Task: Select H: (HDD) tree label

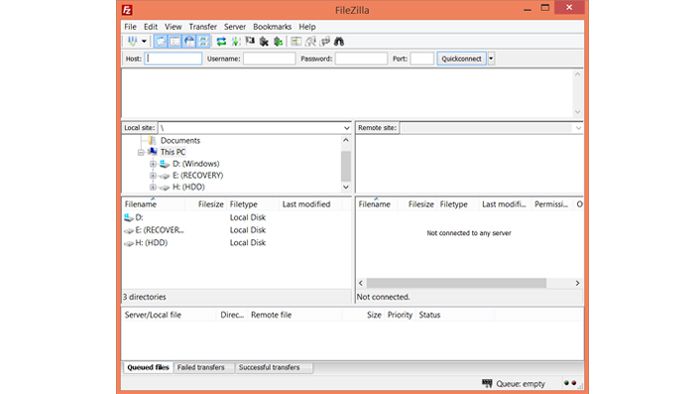Action: pos(188,187)
